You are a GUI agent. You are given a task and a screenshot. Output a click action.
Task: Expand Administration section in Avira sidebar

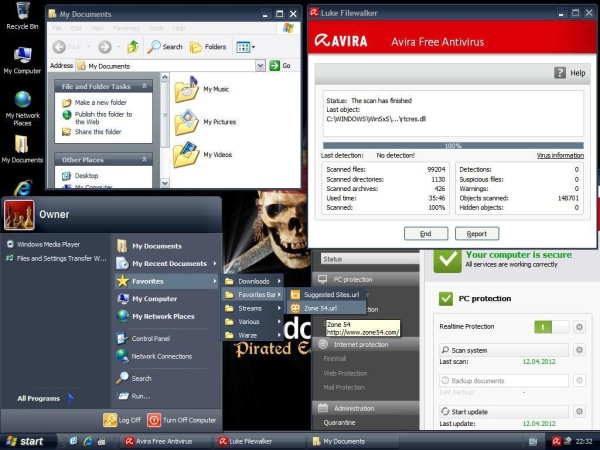[x=366, y=408]
